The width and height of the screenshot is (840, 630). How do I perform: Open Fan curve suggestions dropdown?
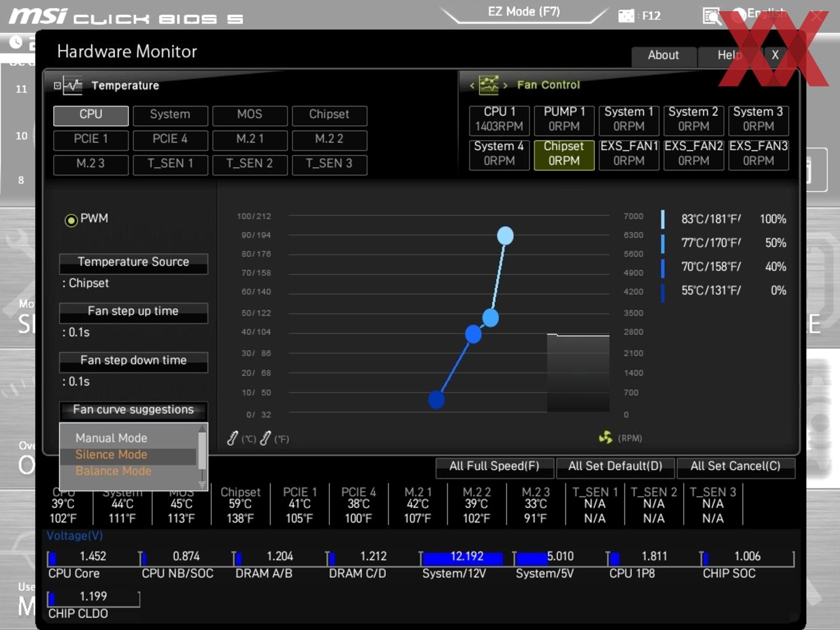click(x=133, y=411)
